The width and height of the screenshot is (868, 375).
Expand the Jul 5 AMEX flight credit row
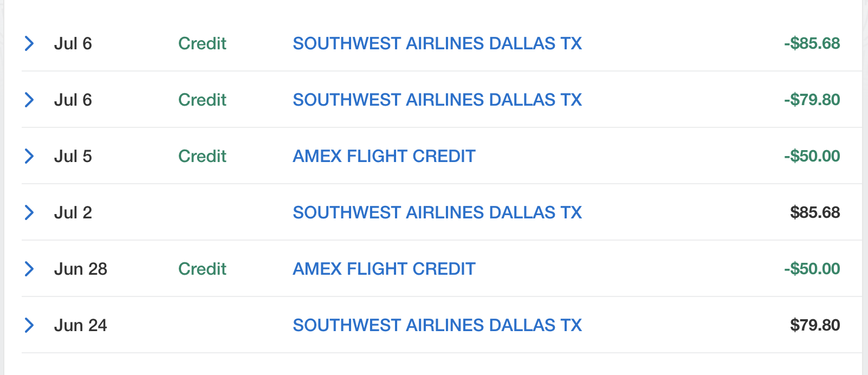pyautogui.click(x=29, y=156)
